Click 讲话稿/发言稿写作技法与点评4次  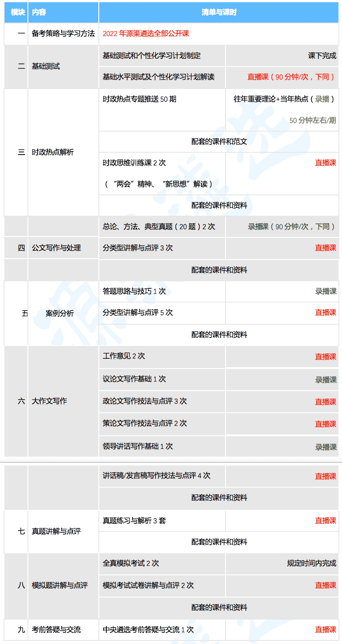click(156, 476)
